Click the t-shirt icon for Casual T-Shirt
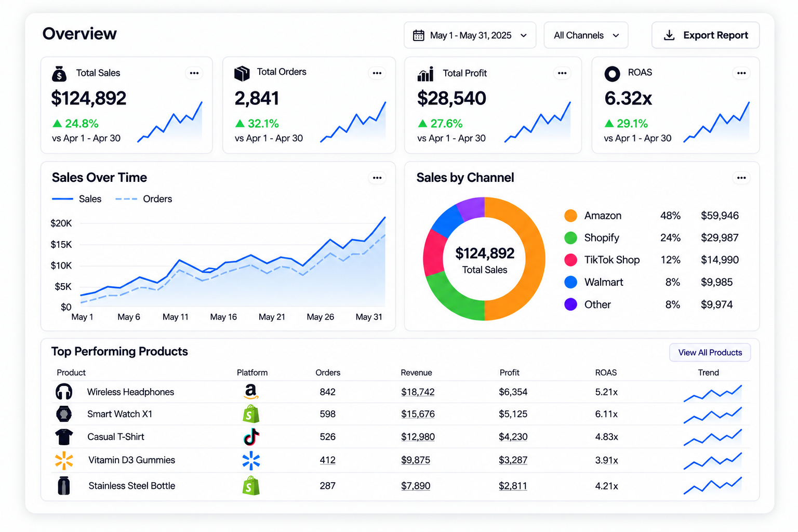Viewport: 798px width, 532px height. (64, 437)
